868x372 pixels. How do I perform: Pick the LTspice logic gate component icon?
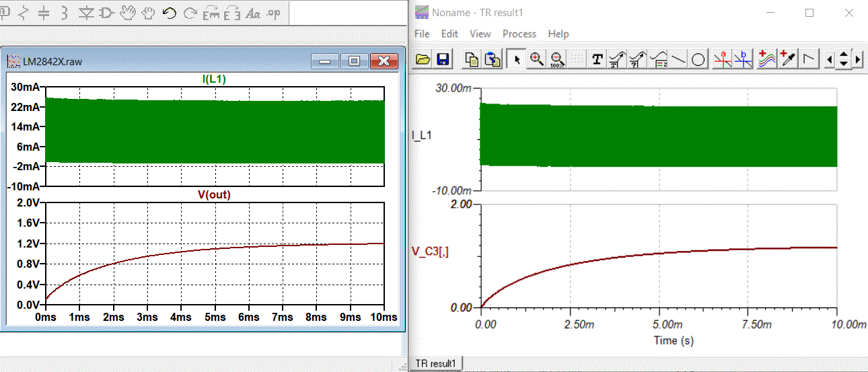coord(106,13)
